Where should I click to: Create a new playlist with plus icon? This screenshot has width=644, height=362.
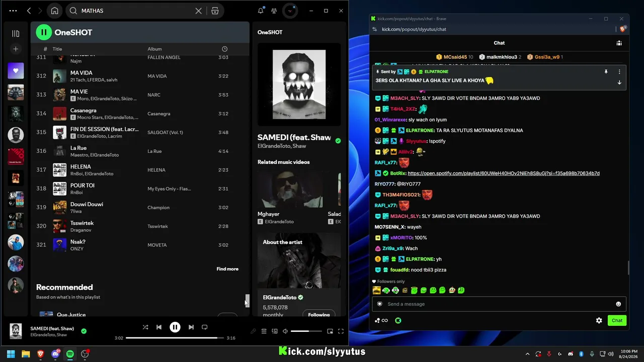(16, 49)
